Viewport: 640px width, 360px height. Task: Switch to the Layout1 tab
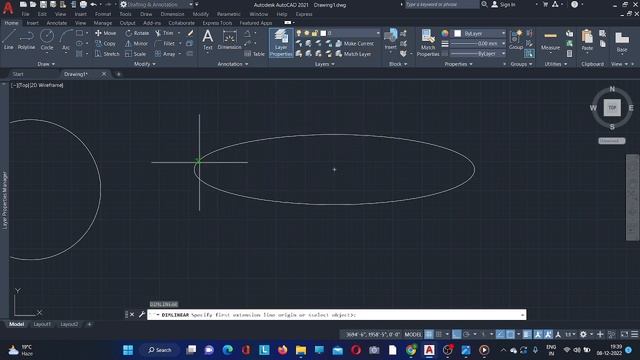click(42, 324)
